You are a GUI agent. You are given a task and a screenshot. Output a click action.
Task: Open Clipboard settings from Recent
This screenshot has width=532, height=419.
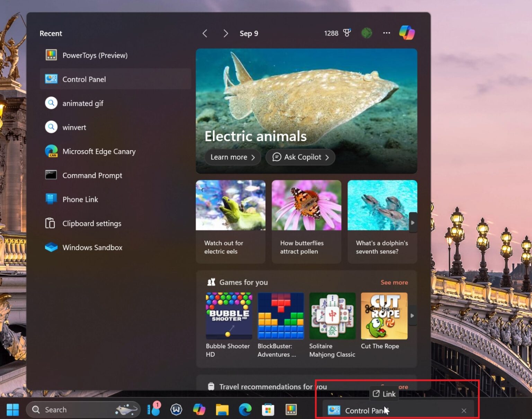click(92, 223)
